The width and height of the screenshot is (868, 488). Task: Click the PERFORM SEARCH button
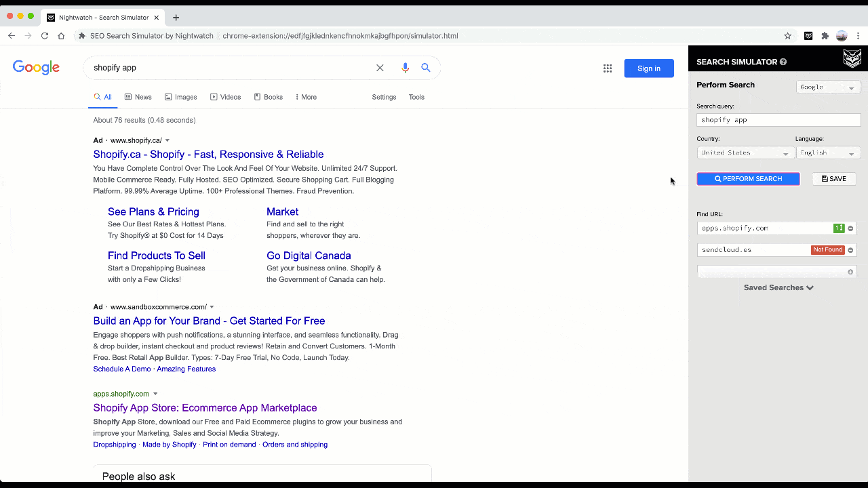(x=748, y=178)
